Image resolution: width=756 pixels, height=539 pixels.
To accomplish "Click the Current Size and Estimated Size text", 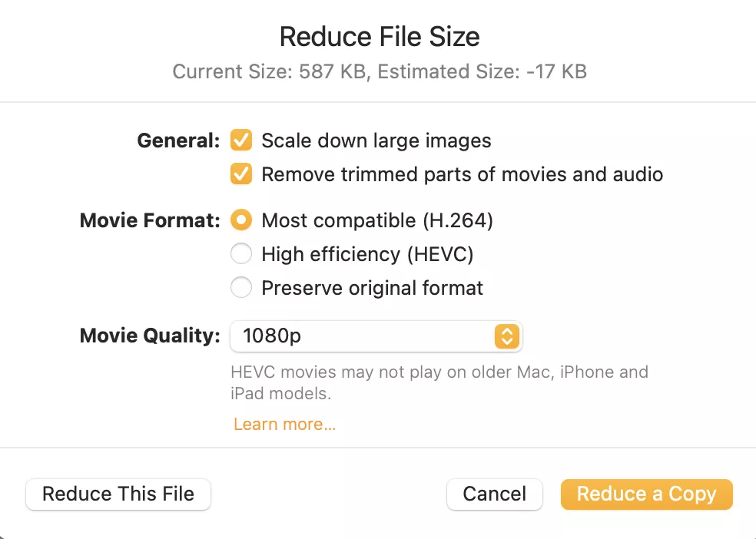I will (x=380, y=72).
